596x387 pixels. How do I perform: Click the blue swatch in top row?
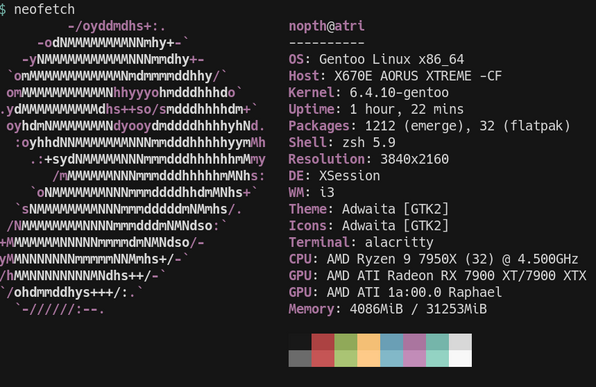pos(392,342)
